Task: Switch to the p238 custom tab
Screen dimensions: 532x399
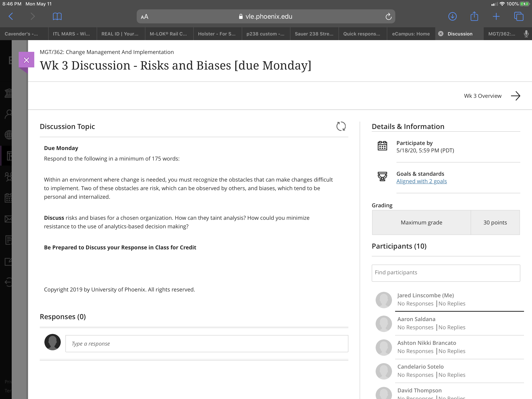Action: pyautogui.click(x=266, y=34)
